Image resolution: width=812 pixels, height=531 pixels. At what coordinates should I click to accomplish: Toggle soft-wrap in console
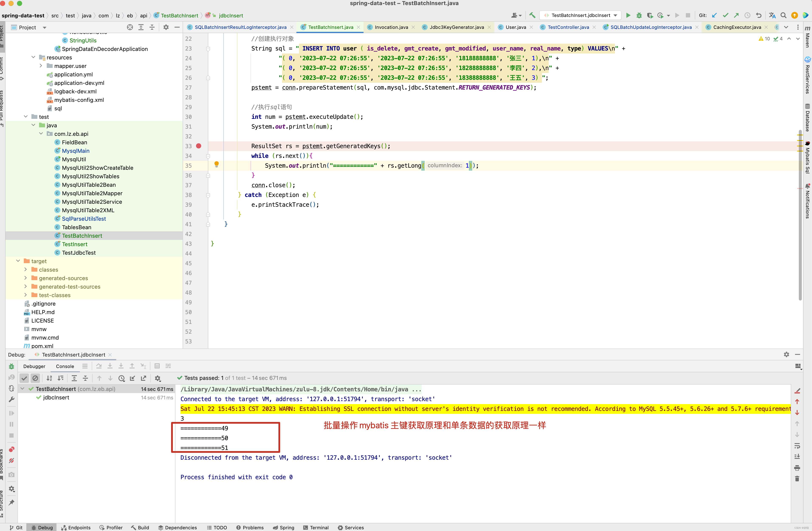click(797, 446)
